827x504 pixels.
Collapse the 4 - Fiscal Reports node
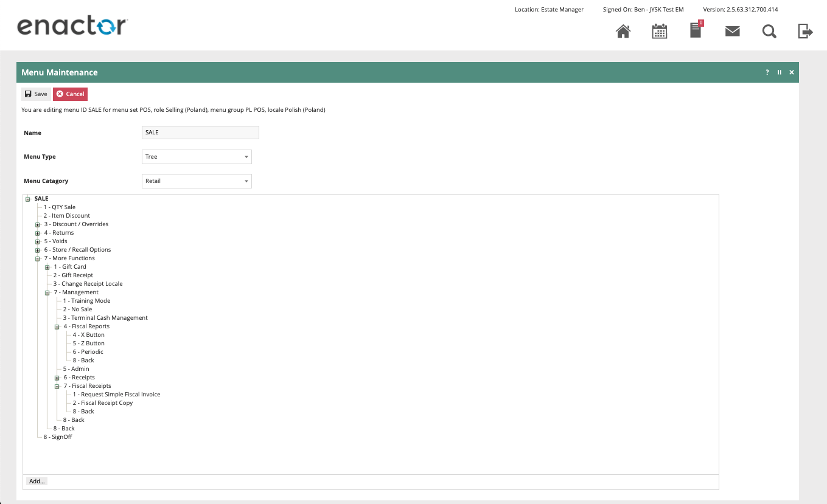pos(57,327)
